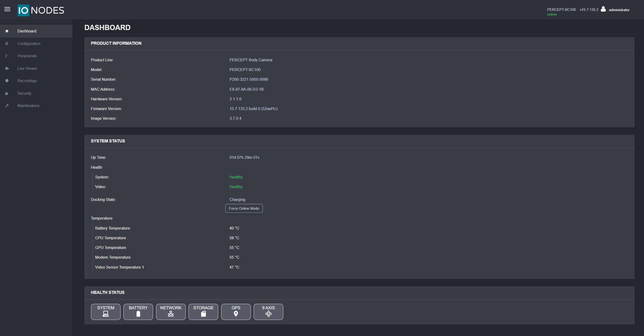Click the PERCEPT-BC100 device name header
Image resolution: width=644 pixels, height=336 pixels.
coord(561,9)
